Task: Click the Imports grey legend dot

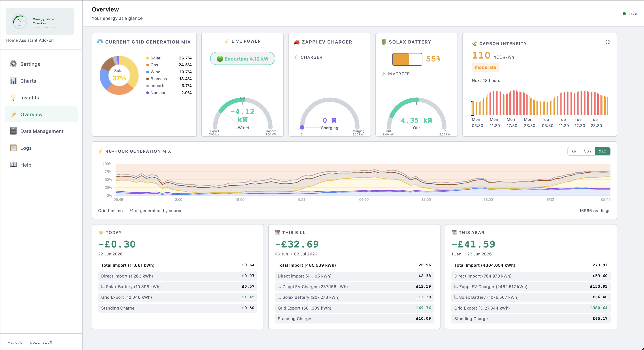Action: click(147, 86)
